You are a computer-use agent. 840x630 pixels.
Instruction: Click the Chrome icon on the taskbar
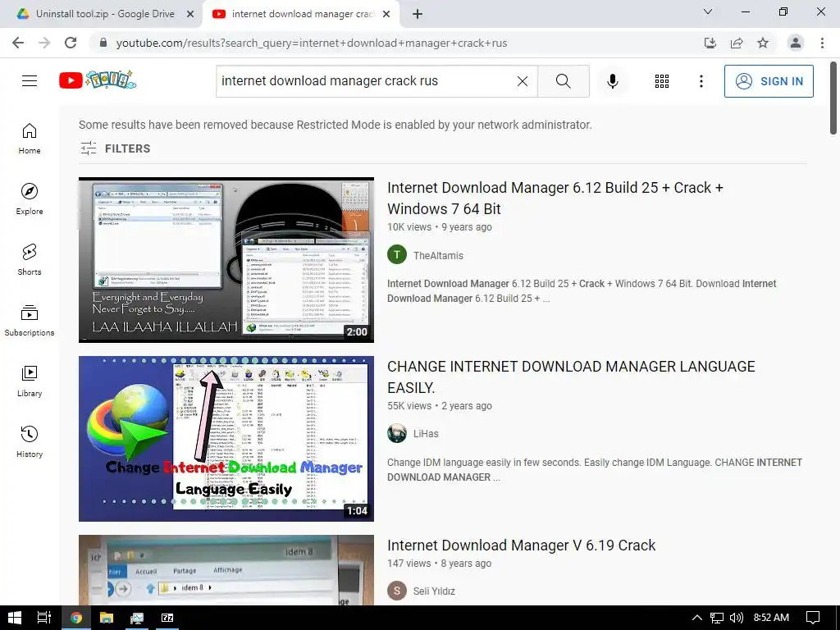coord(76,618)
